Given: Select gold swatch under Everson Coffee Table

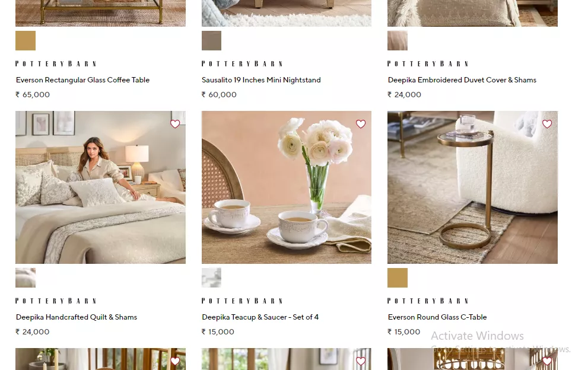Looking at the screenshot, I should tap(26, 40).
